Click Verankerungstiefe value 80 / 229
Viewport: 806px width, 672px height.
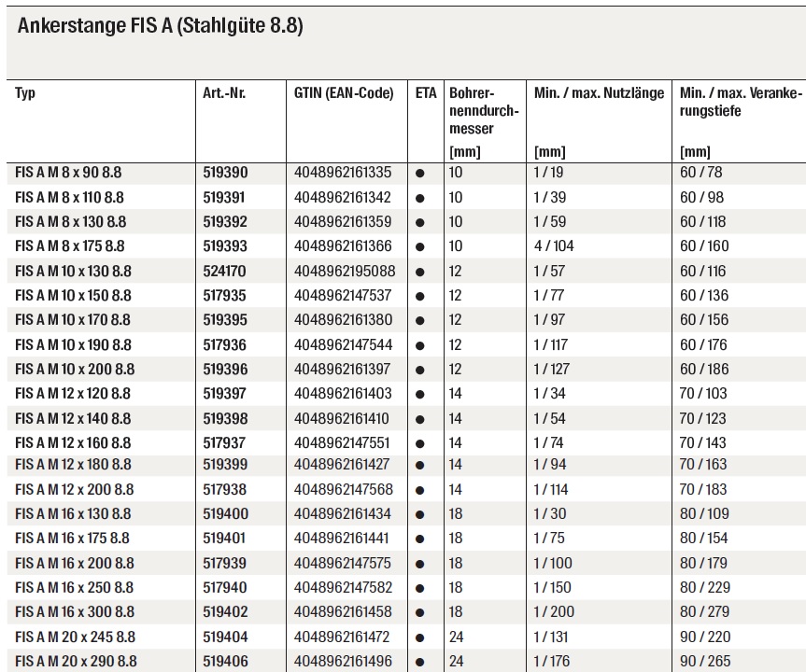pyautogui.click(x=705, y=587)
